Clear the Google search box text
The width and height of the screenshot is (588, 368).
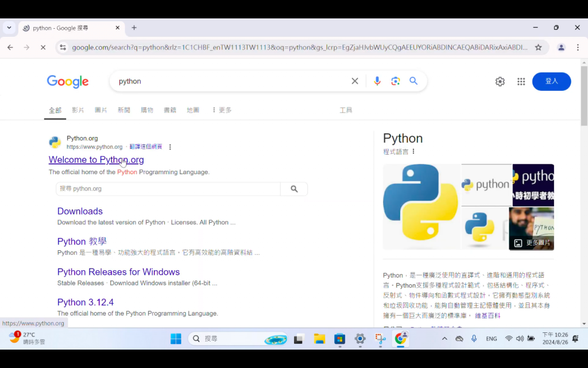tap(355, 81)
